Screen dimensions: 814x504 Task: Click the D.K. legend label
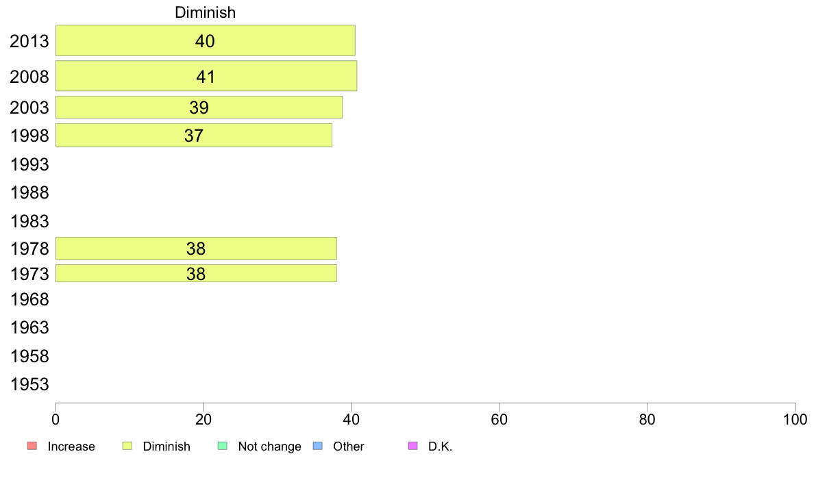[441, 446]
